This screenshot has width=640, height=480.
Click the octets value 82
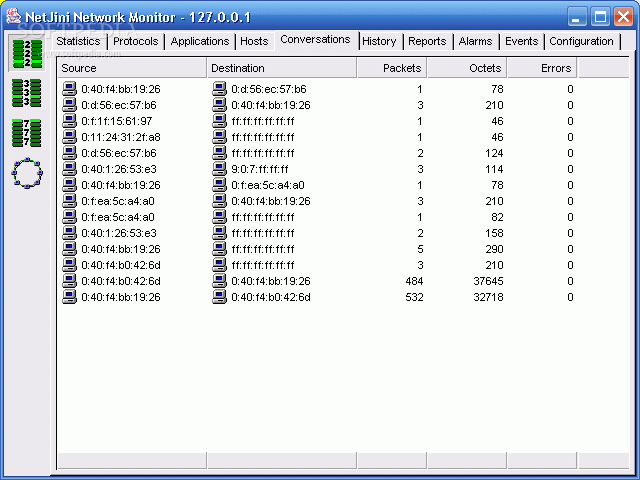point(497,217)
